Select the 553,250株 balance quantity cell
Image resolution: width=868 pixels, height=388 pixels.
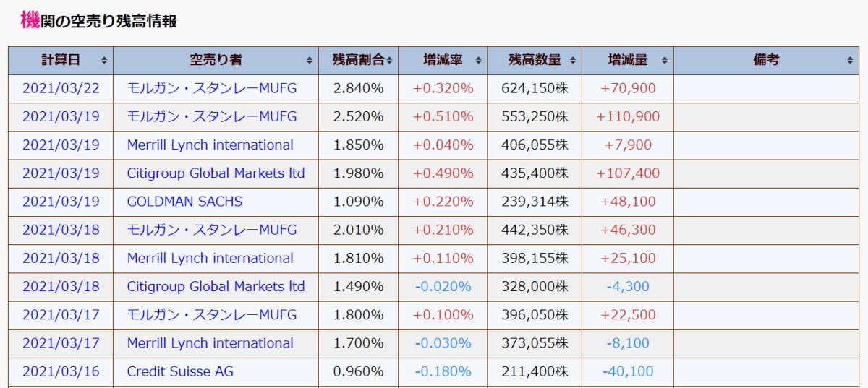click(535, 116)
